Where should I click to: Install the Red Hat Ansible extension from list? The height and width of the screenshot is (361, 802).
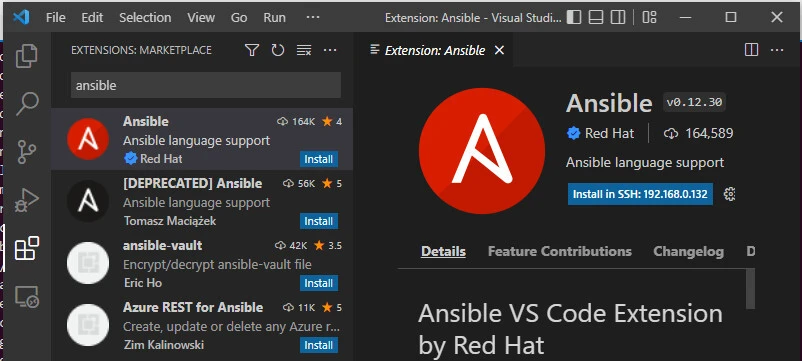coord(319,159)
